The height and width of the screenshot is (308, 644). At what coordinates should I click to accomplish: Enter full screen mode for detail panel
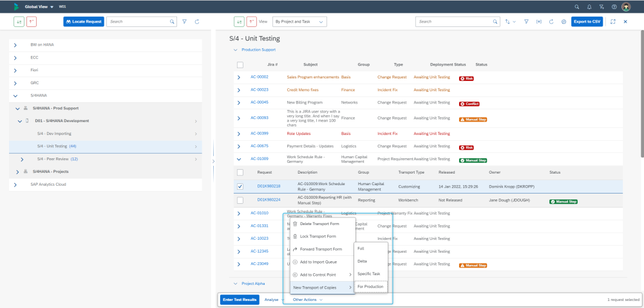pyautogui.click(x=612, y=21)
